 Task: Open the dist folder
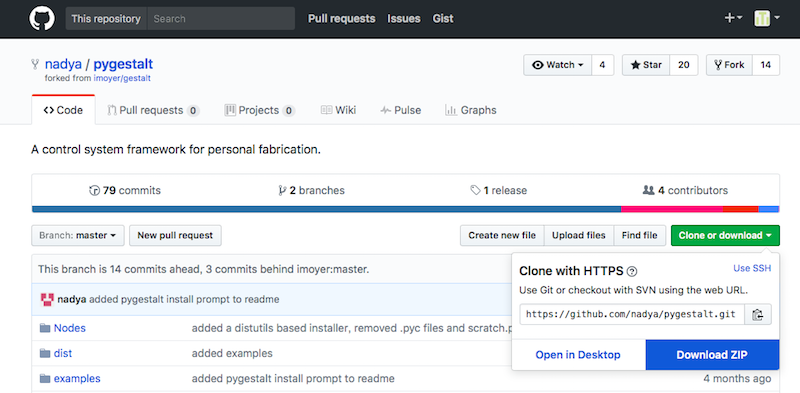[x=63, y=353]
